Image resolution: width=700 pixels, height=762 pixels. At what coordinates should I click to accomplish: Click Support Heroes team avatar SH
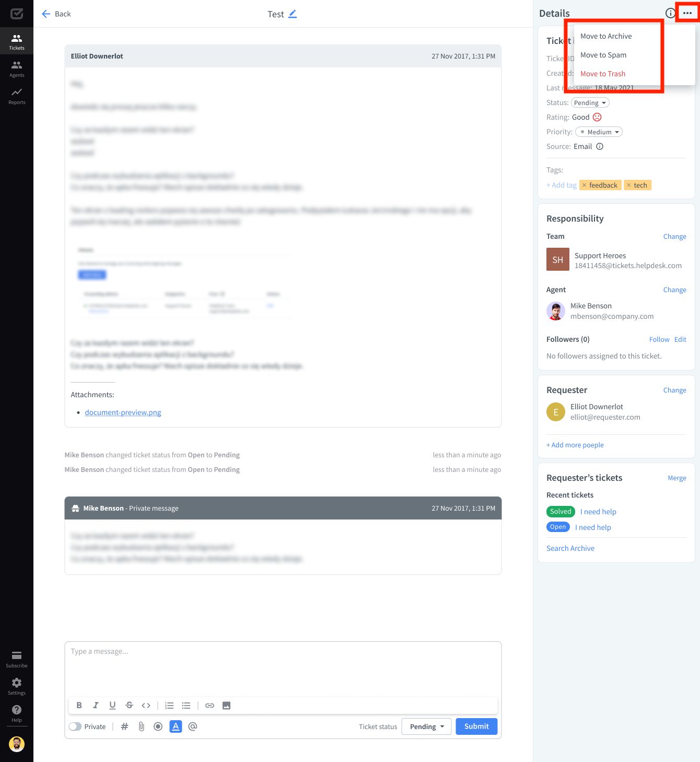coord(558,259)
